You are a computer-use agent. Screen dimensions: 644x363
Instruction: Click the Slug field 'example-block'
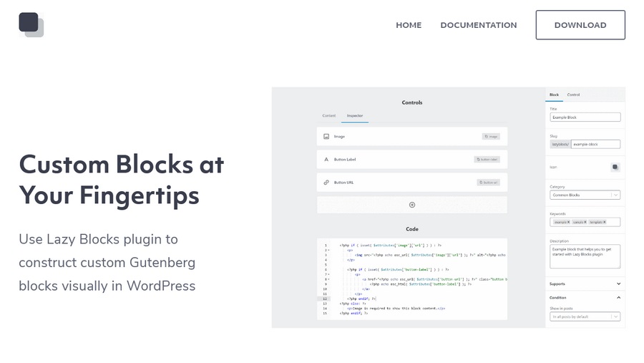[595, 145]
